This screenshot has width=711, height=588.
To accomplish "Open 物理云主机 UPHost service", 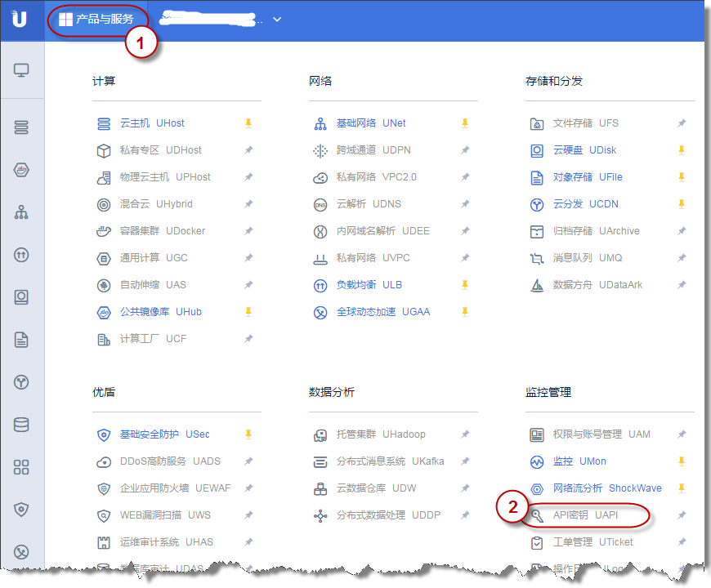I will coord(165,177).
